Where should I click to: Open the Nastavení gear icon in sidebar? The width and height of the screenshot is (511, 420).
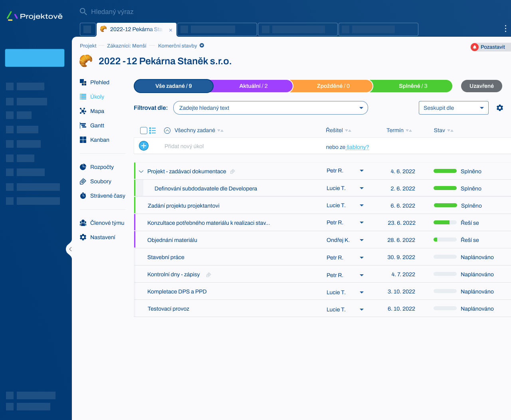click(83, 237)
